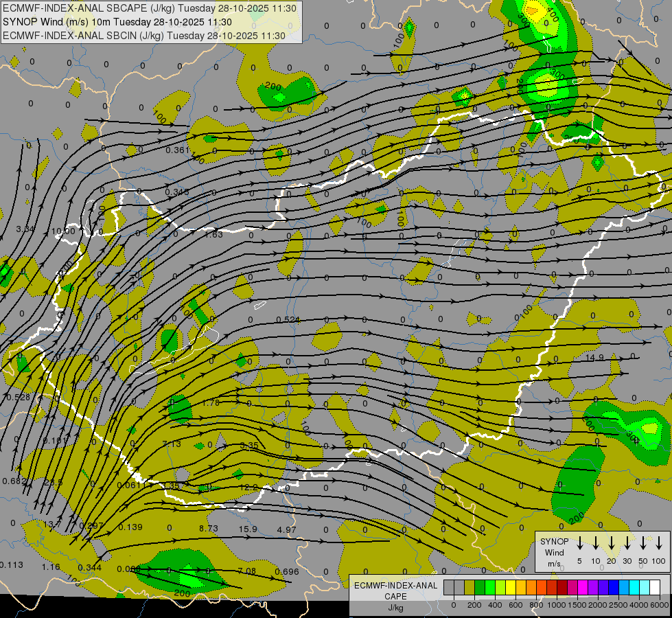
Task: Click the J/kg unit label in legend
Action: click(395, 608)
